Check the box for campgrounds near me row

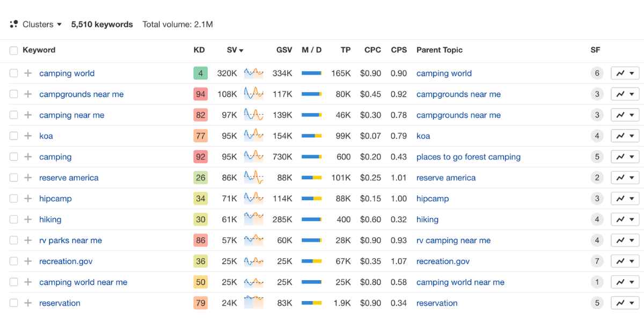point(13,94)
